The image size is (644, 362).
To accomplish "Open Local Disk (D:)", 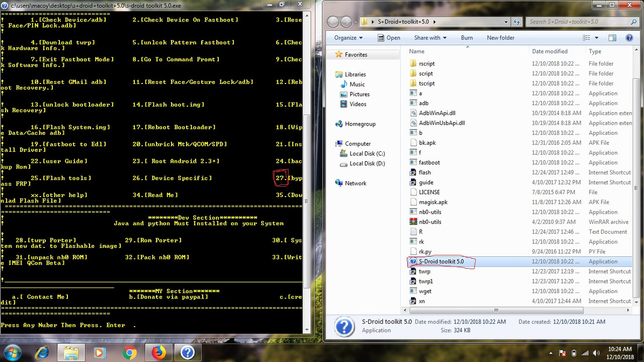I will 367,164.
